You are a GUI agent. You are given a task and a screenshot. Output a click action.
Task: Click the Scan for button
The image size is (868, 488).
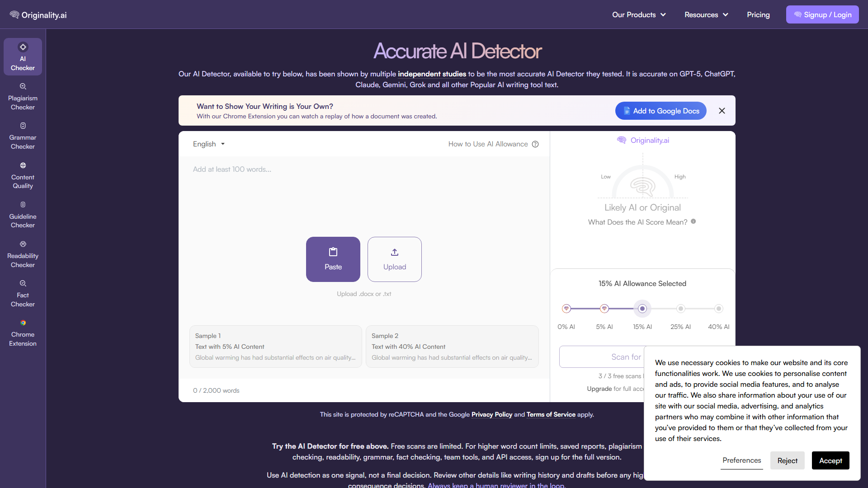coord(602,357)
